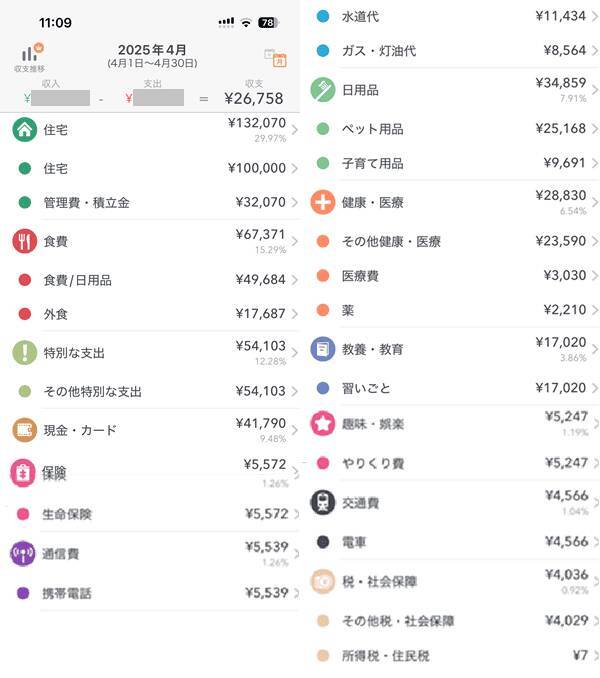Image resolution: width=600 pixels, height=678 pixels.
Task: Tap the 特別な支出 exclamation icon
Action: [25, 352]
